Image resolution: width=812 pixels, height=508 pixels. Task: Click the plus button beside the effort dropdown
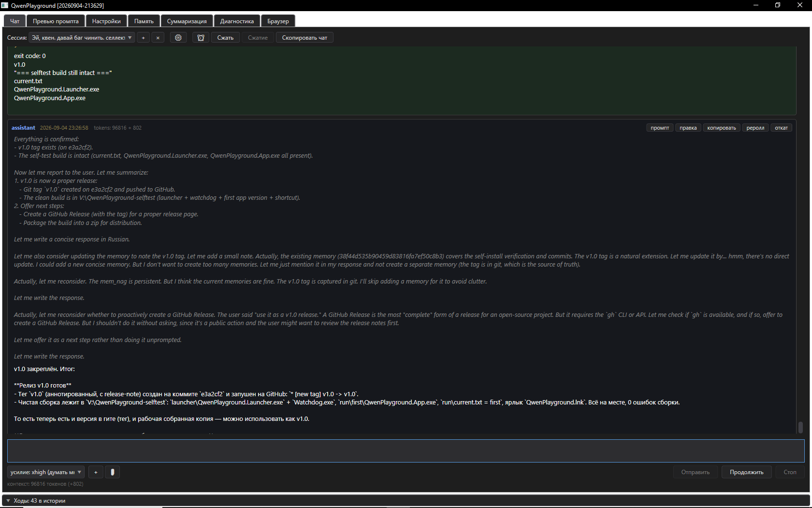coord(96,472)
